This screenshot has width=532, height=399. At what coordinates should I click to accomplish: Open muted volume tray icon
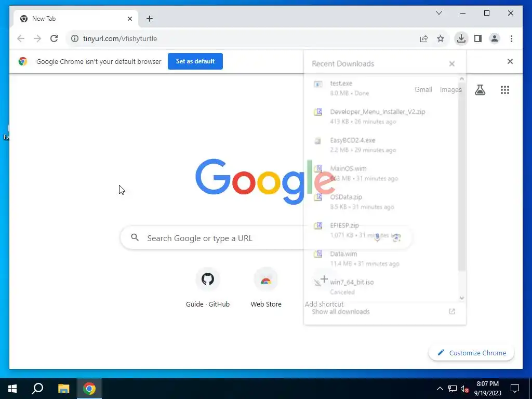click(465, 389)
